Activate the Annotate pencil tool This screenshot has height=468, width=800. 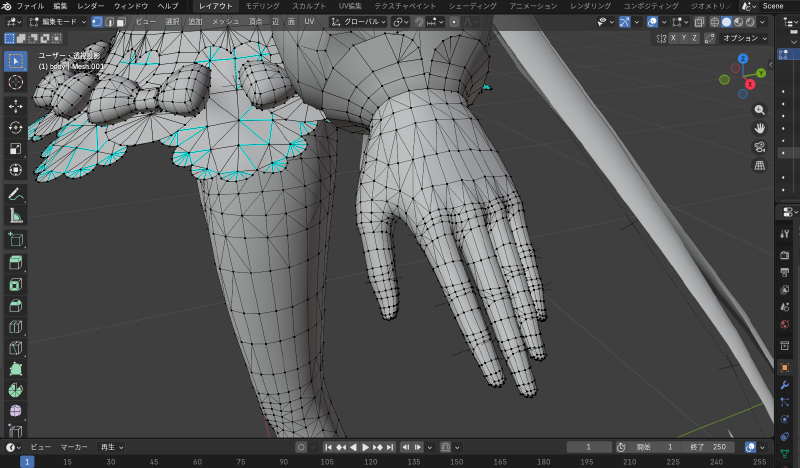coord(15,193)
